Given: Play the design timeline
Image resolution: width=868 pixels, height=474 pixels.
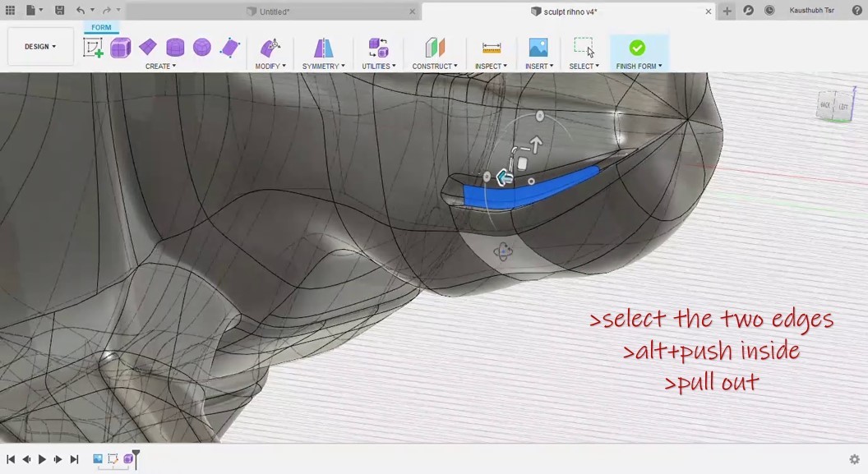Looking at the screenshot, I should pyautogui.click(x=42, y=459).
